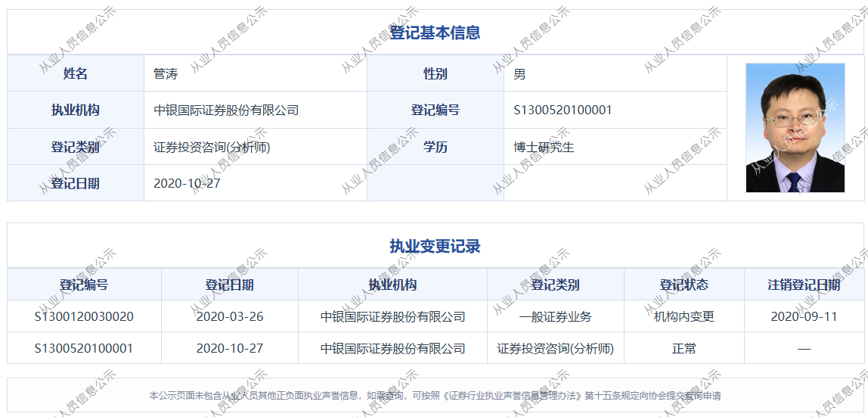This screenshot has height=417, width=868.
Task: Click the 注销登记日期 column header
Action: coord(804,285)
